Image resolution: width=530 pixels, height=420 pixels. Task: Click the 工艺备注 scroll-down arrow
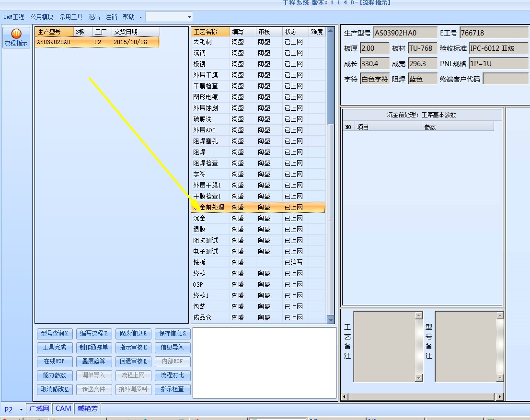click(419, 378)
